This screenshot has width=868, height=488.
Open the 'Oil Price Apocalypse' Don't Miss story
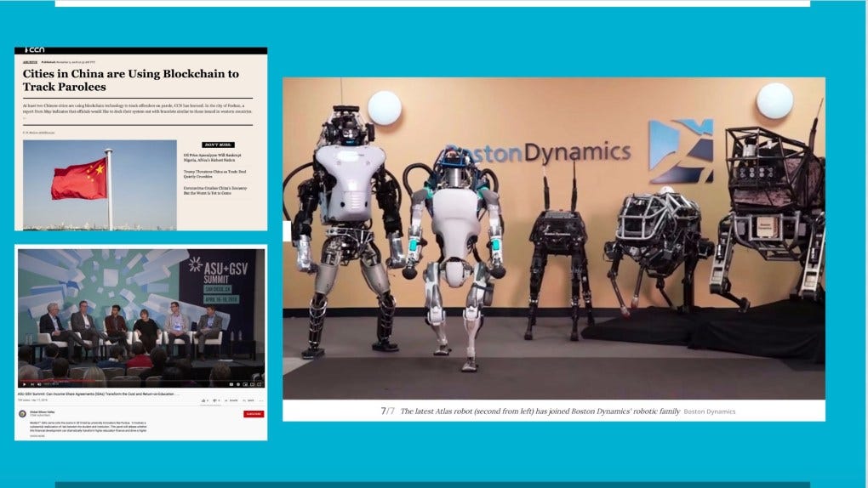tap(212, 157)
